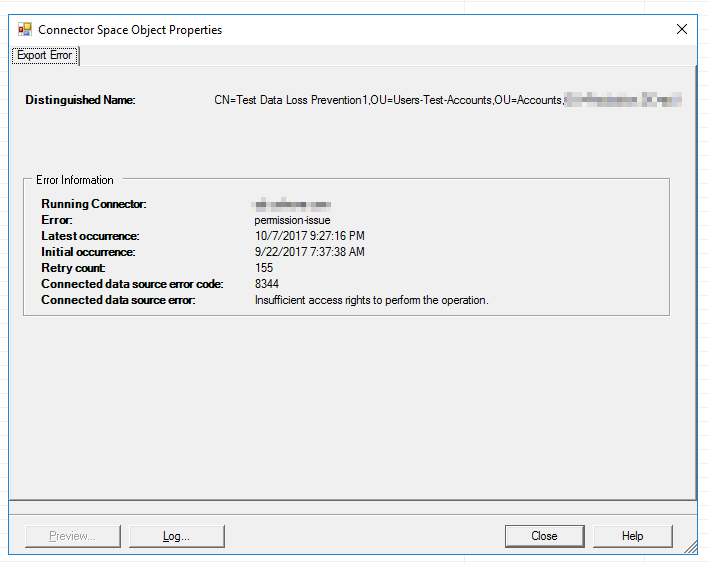The image size is (709, 565).
Task: Click the Running Connector label
Action: (94, 204)
